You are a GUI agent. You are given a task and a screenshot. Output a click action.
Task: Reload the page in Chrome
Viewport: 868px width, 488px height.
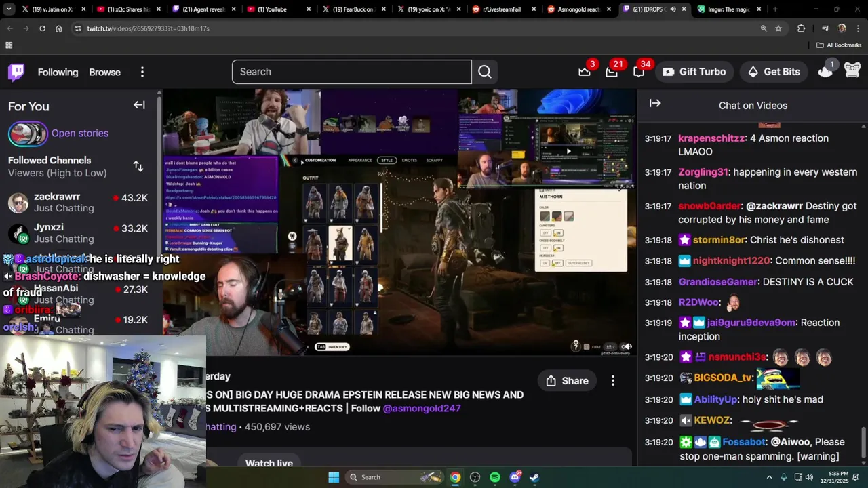pos(42,28)
